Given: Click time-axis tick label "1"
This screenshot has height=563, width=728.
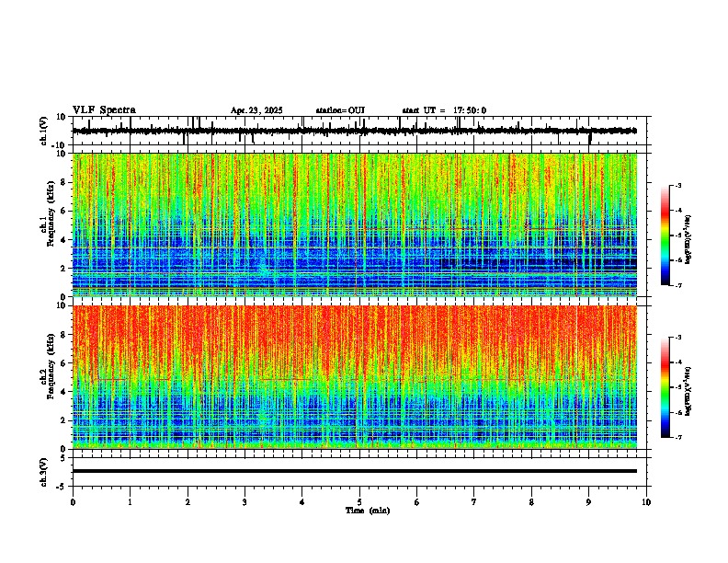Looking at the screenshot, I should click(130, 502).
